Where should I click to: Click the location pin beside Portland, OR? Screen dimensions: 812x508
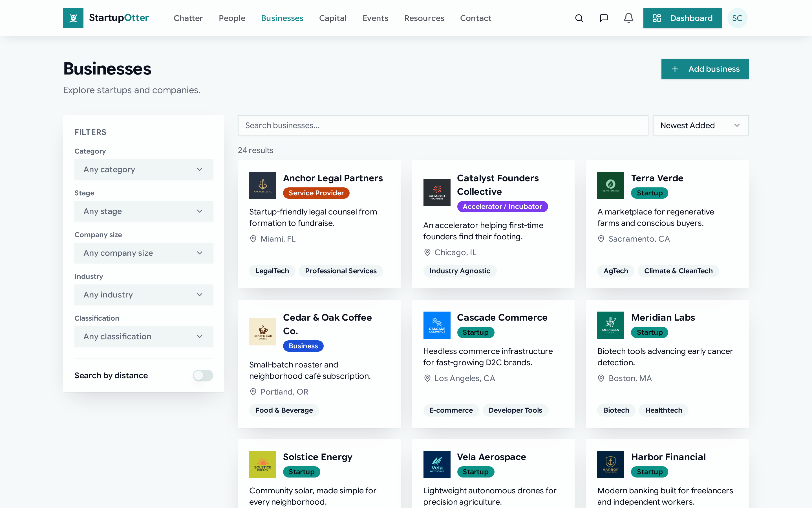pos(253,392)
